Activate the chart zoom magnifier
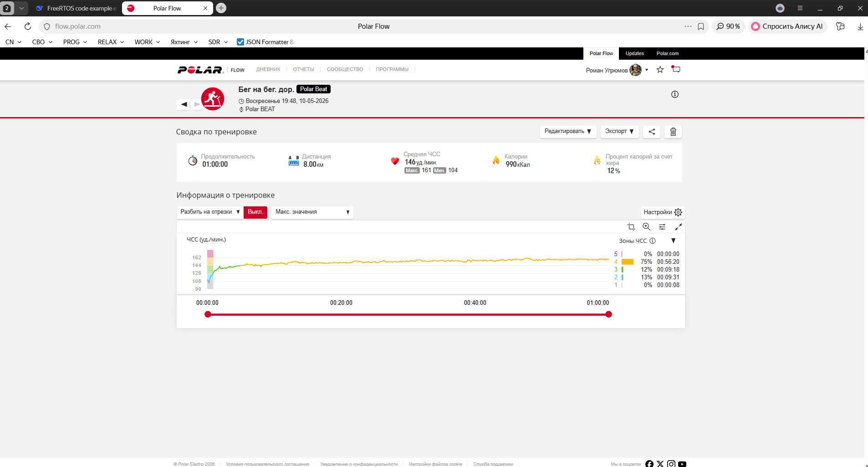 pos(647,227)
